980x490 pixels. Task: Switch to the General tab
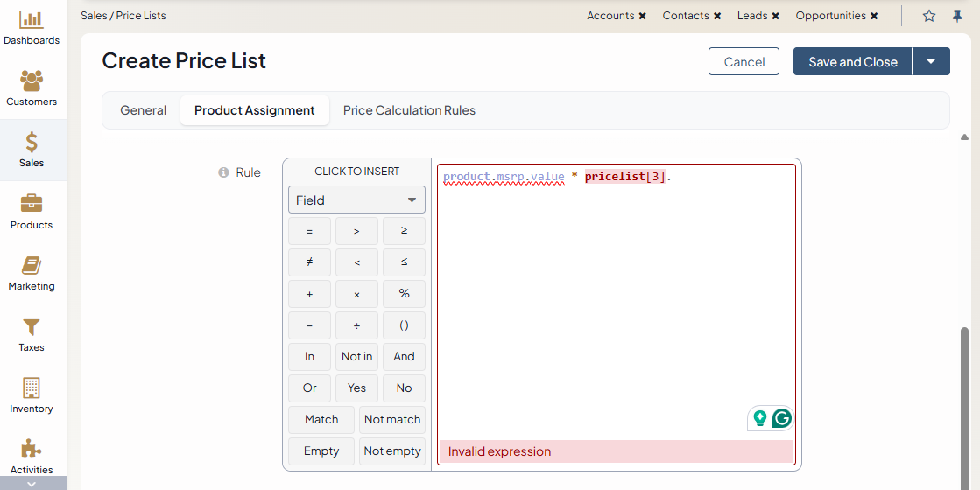(x=143, y=110)
